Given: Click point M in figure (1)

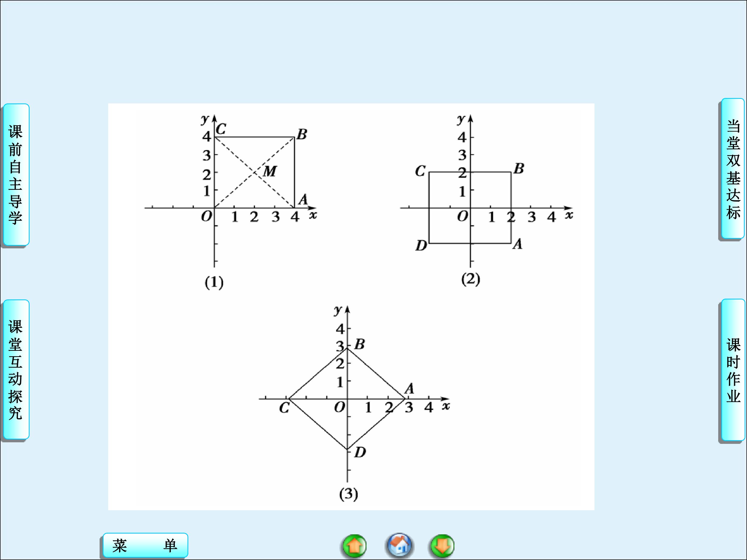Looking at the screenshot, I should pyautogui.click(x=270, y=171).
